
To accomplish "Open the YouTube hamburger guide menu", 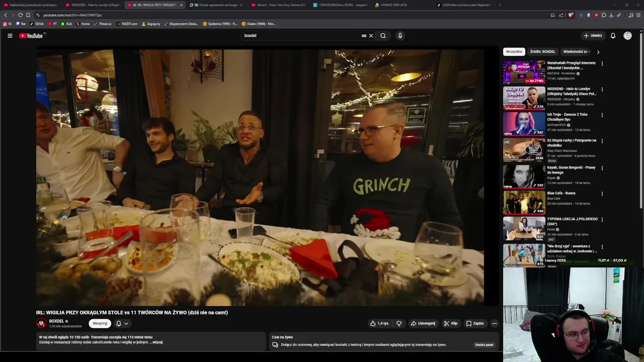I will point(10,36).
